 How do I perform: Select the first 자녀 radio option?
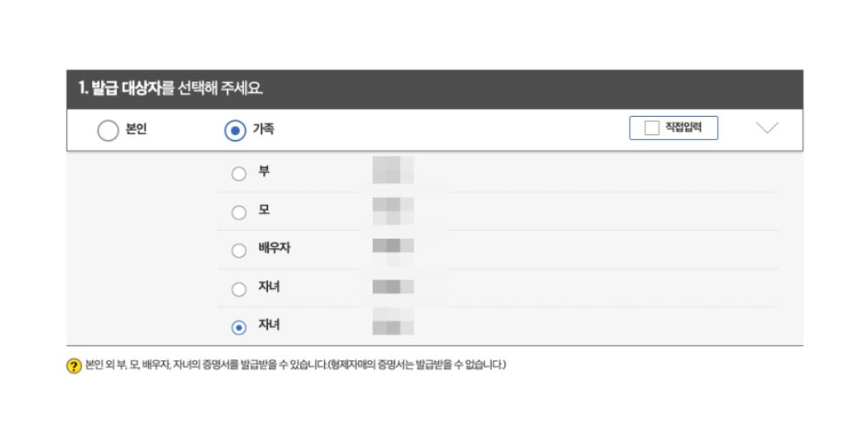point(239,289)
